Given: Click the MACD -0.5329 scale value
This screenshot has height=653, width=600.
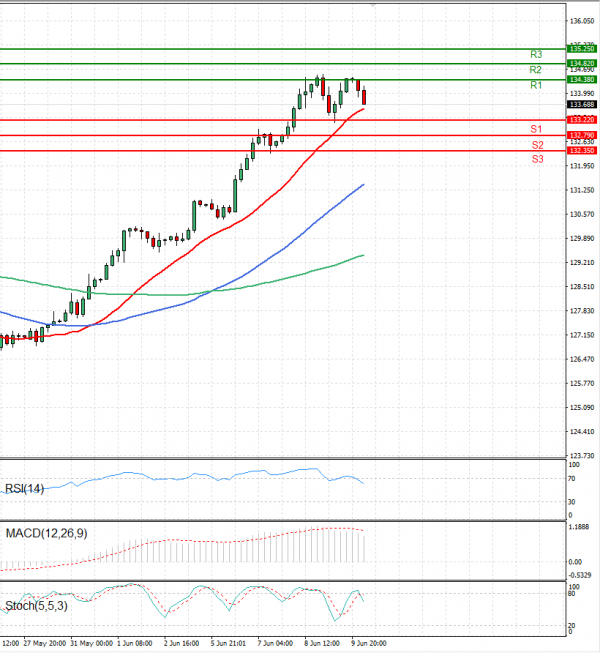Looking at the screenshot, I should pos(580,575).
